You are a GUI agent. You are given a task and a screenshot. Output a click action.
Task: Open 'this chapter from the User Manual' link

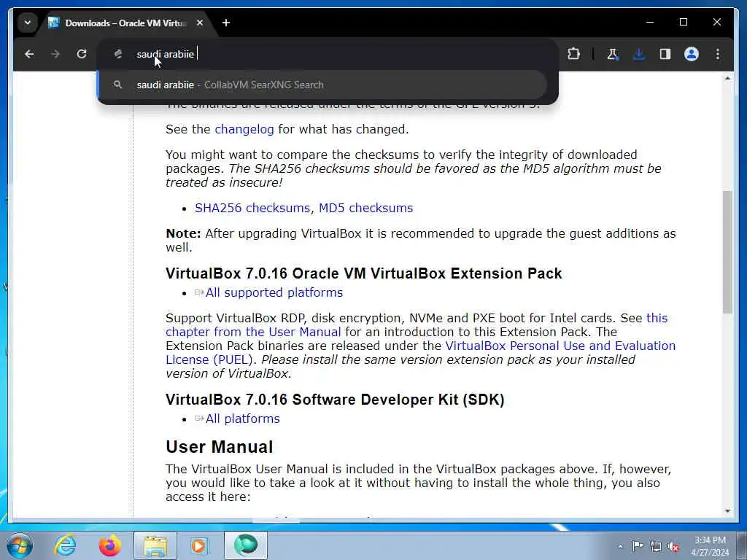417,324
